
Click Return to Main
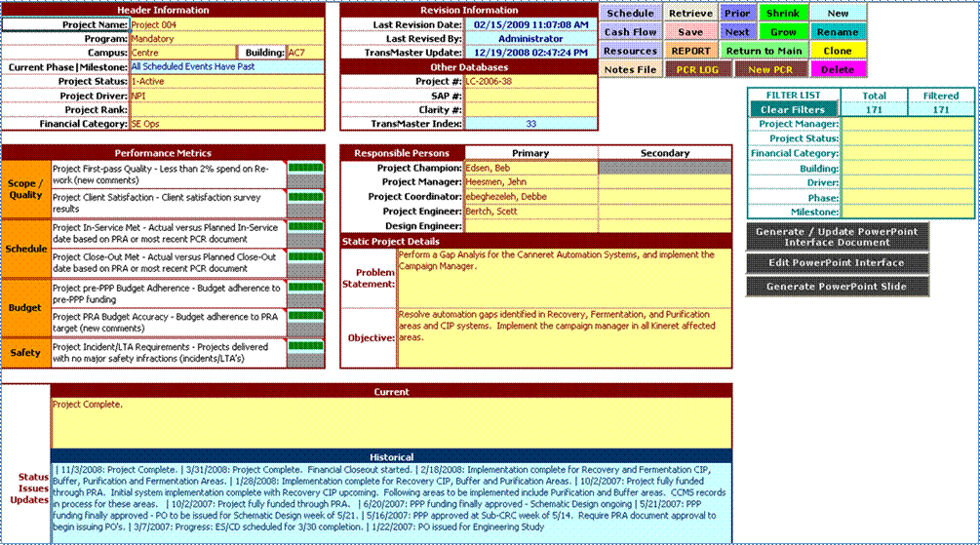tap(764, 51)
